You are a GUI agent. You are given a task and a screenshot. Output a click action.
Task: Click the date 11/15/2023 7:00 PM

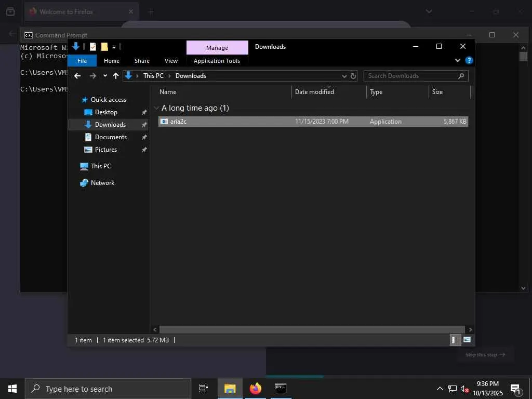tap(322, 122)
